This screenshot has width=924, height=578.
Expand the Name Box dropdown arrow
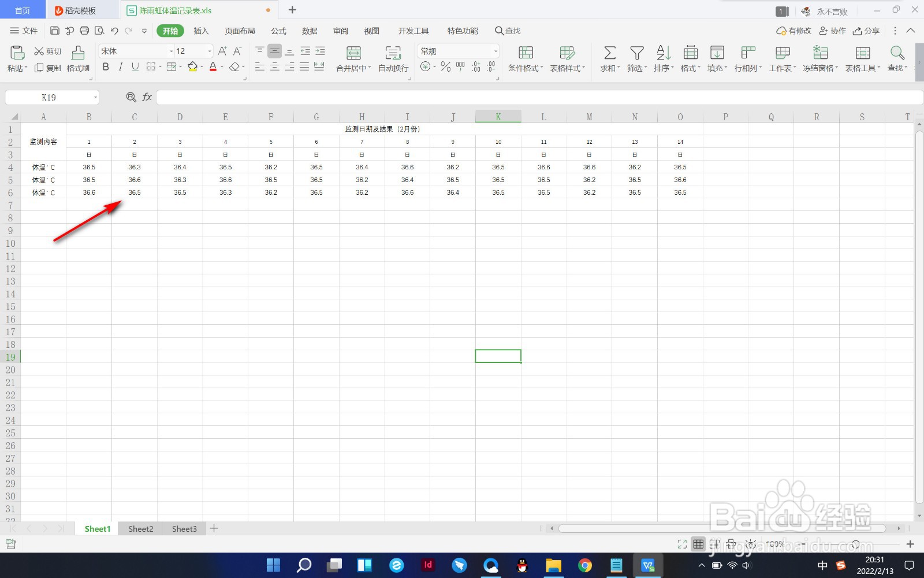tap(95, 97)
